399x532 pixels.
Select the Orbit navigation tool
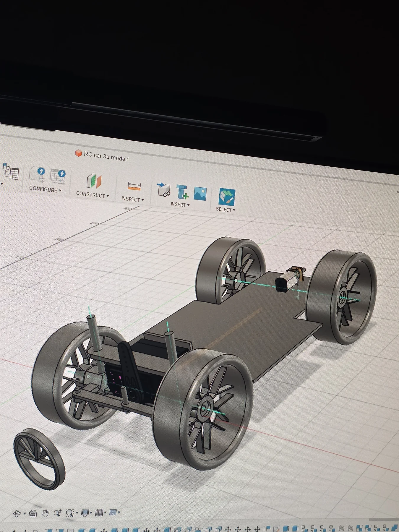17,513
